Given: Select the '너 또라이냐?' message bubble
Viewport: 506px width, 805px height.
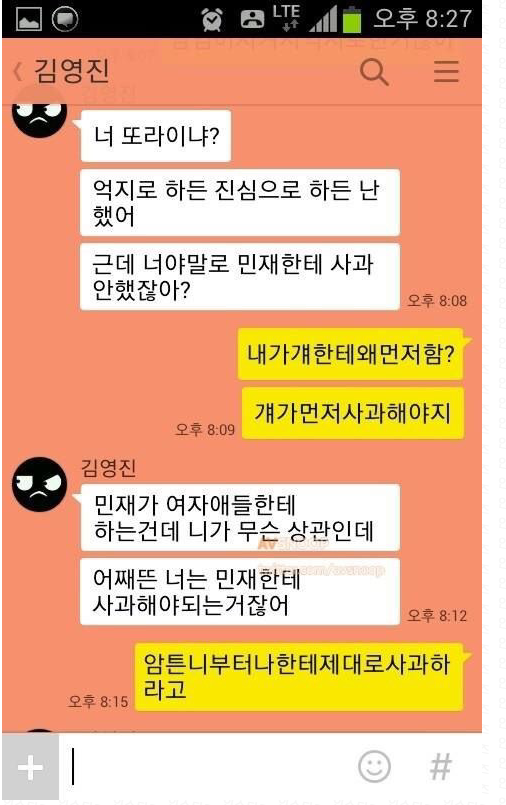Looking at the screenshot, I should pyautogui.click(x=155, y=136).
